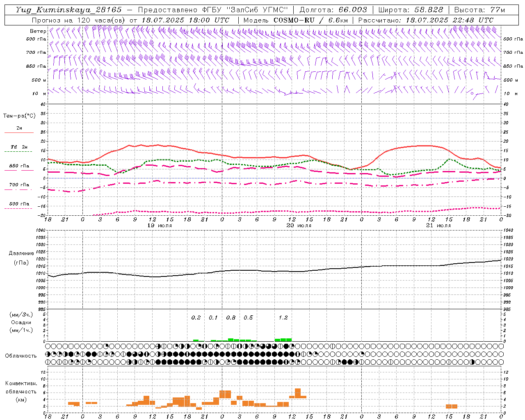Viewport: 525px width, 420px height.
Task: Click the dash-dot 700 гПа temperature legend entry
Action: [x=19, y=185]
